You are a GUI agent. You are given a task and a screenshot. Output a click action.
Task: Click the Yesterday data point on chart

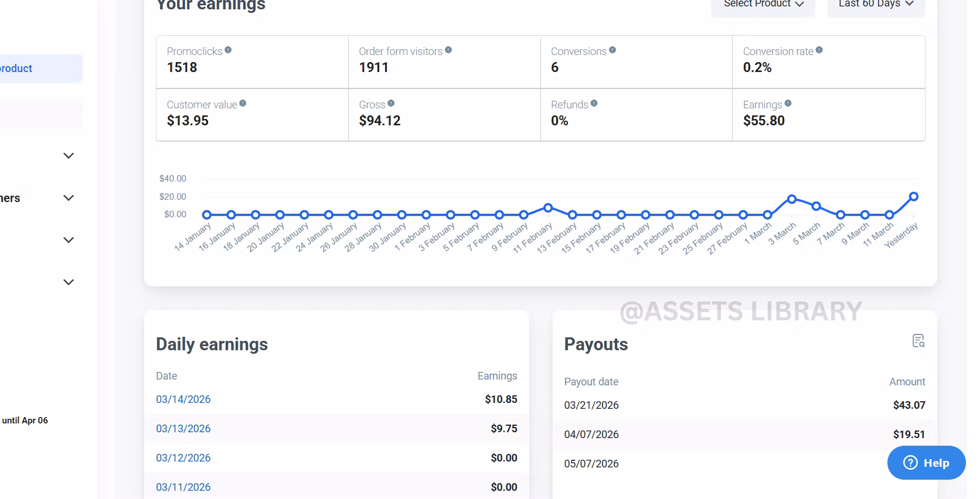coord(914,197)
